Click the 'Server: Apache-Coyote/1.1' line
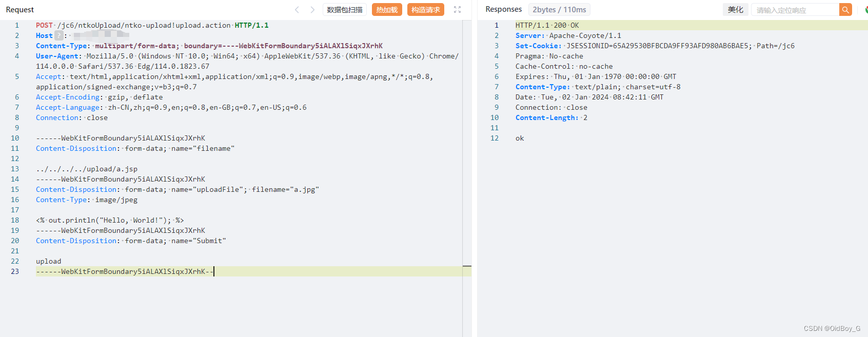The image size is (868, 337). tap(568, 35)
